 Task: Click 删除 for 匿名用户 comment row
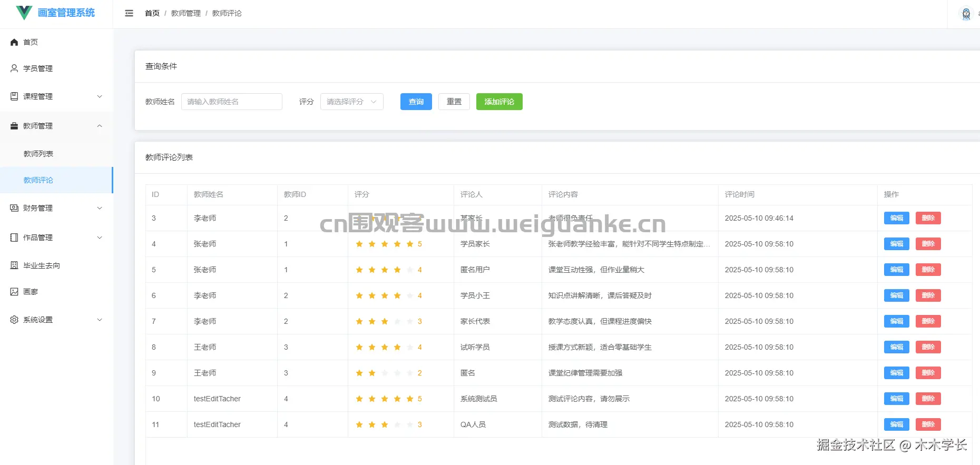tap(928, 270)
